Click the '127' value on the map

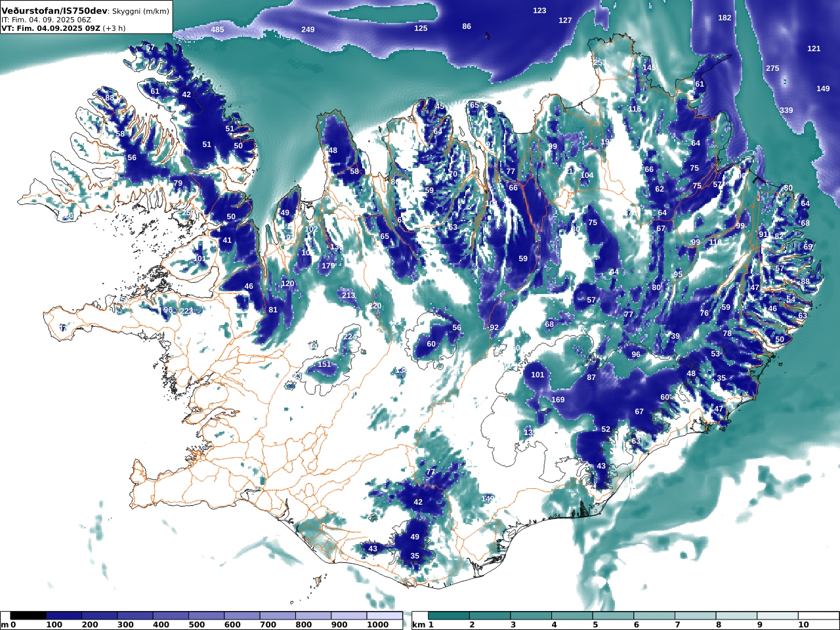click(x=565, y=20)
